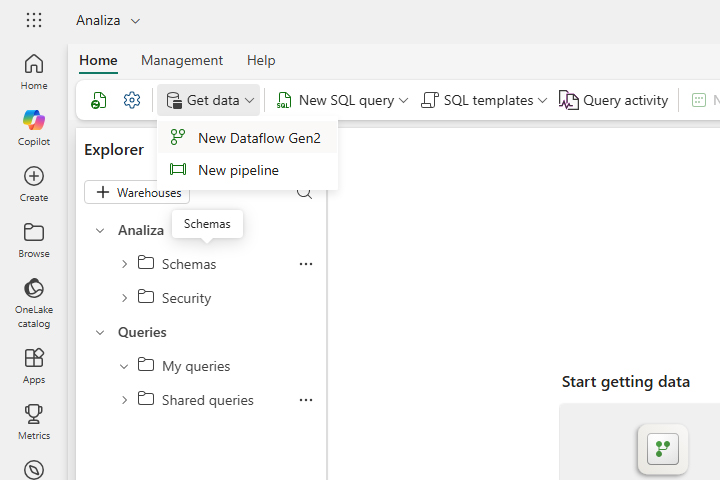Collapse the Queries section
Viewport: 720px width, 480px height.
[100, 332]
